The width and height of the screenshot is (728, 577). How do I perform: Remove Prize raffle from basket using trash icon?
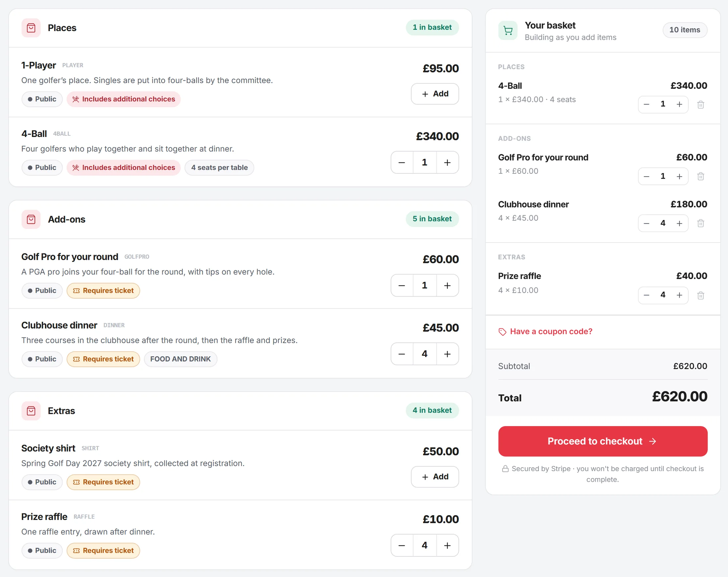click(701, 295)
